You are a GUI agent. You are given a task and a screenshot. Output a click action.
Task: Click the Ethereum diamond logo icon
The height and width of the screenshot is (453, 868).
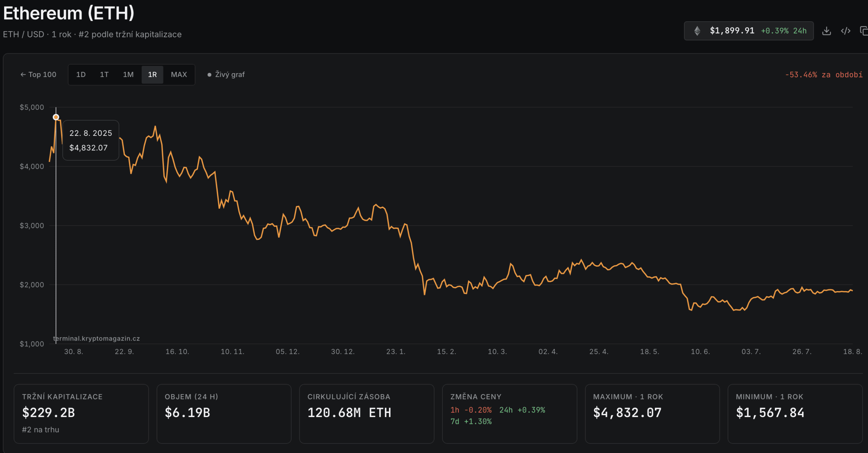click(697, 31)
